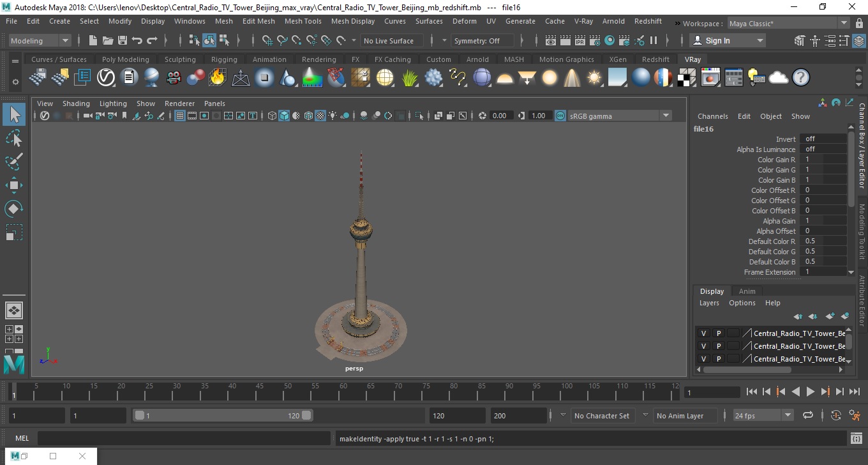Screen dimensions: 868x465
Task: Open shelf options gear menu
Action: coord(15,82)
